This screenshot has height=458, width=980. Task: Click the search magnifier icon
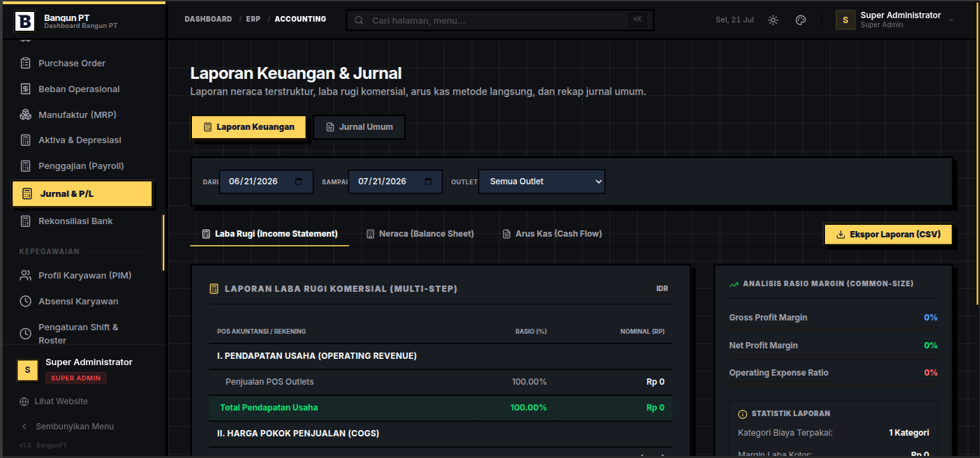pyautogui.click(x=359, y=20)
